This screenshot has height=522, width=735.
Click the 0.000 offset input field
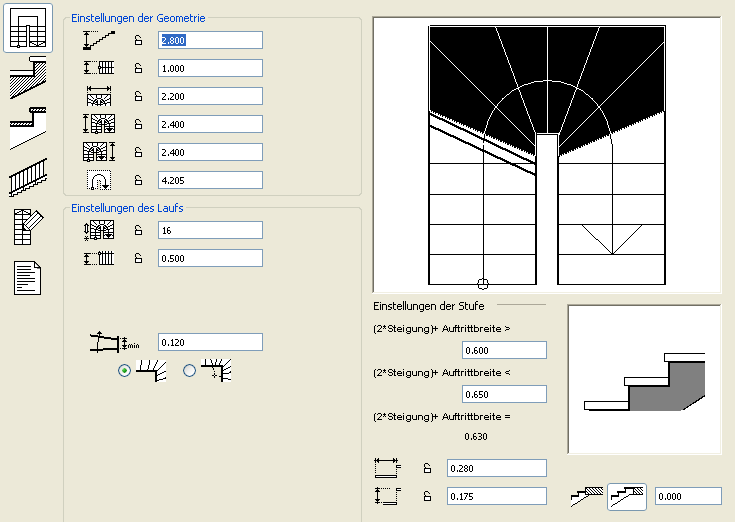click(x=688, y=496)
